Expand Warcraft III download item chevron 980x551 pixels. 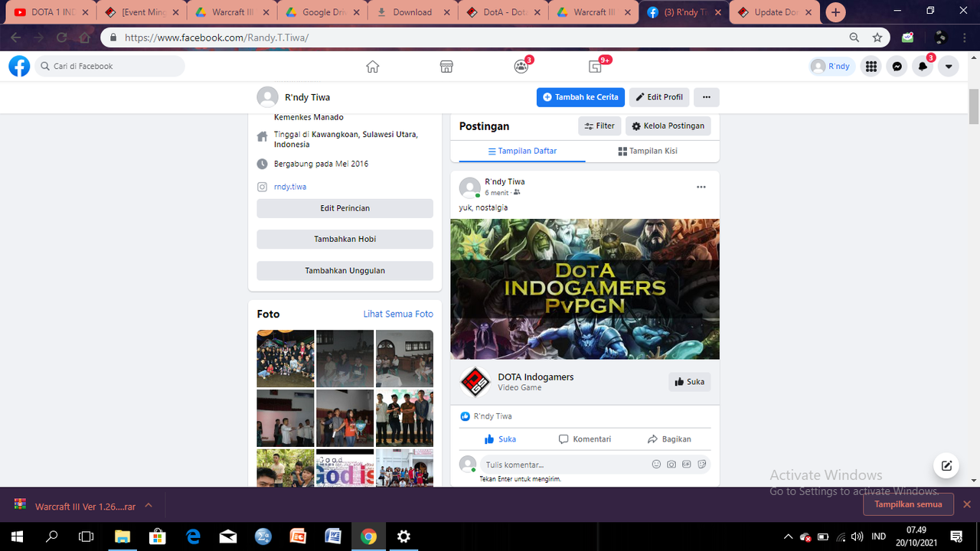[x=149, y=505]
